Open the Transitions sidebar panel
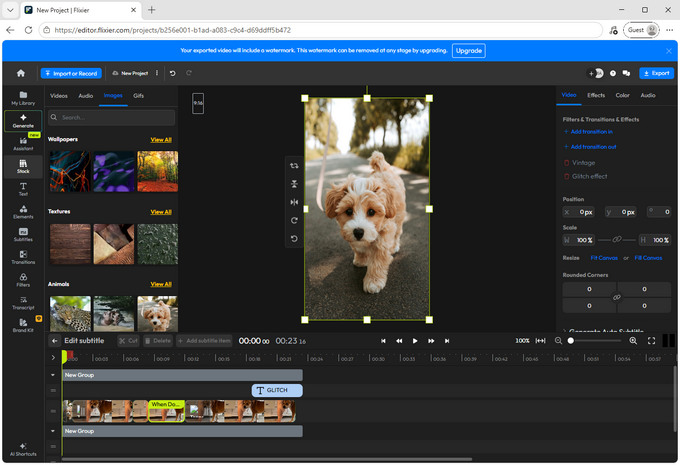The width and height of the screenshot is (680, 465). click(x=23, y=257)
